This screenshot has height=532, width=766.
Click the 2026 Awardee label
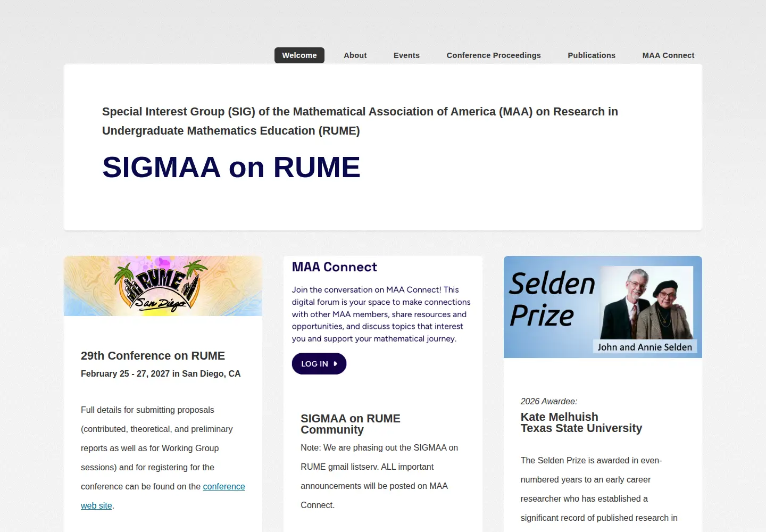click(549, 402)
